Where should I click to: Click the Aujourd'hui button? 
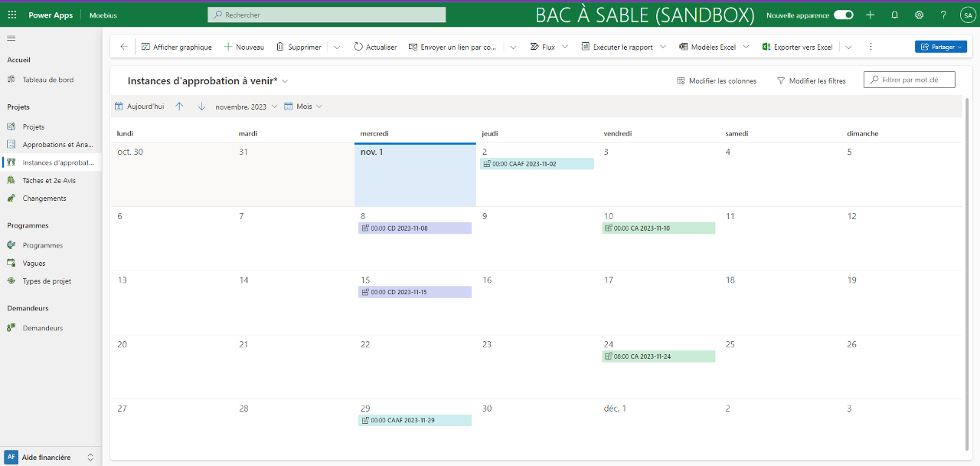[x=139, y=107]
